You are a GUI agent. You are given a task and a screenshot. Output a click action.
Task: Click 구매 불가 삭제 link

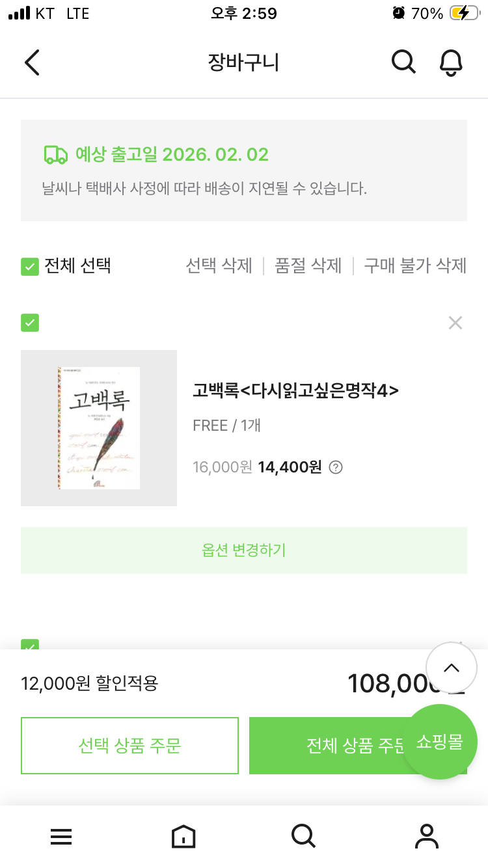[415, 266]
